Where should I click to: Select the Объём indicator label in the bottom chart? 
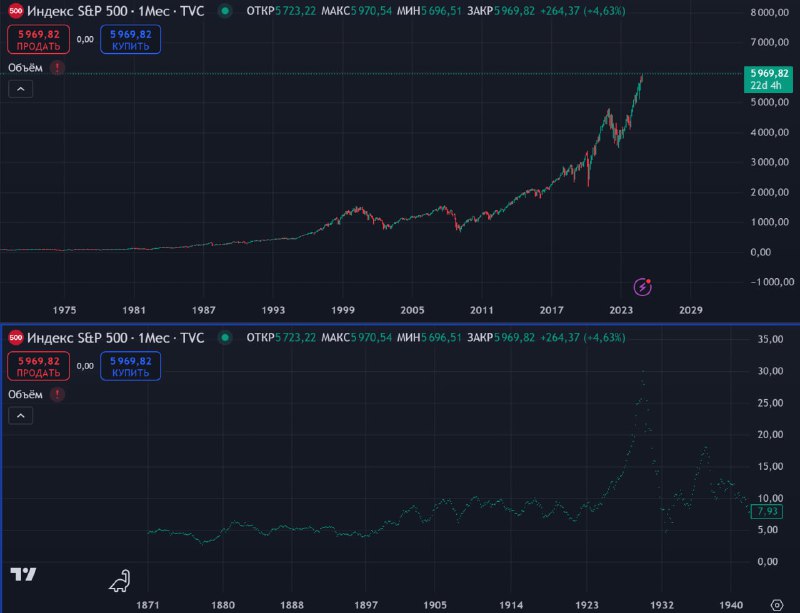click(26, 394)
